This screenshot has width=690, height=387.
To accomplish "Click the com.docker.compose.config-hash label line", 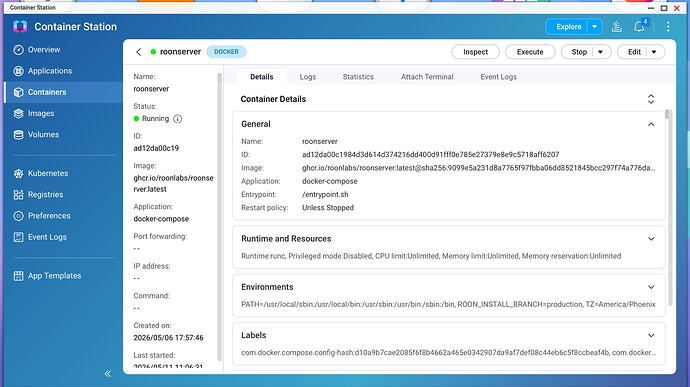I will pyautogui.click(x=448, y=353).
